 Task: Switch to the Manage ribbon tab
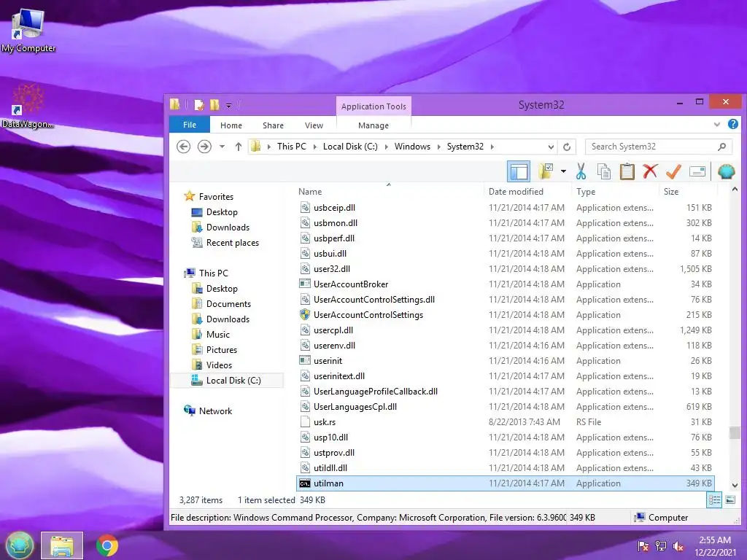[x=373, y=125]
